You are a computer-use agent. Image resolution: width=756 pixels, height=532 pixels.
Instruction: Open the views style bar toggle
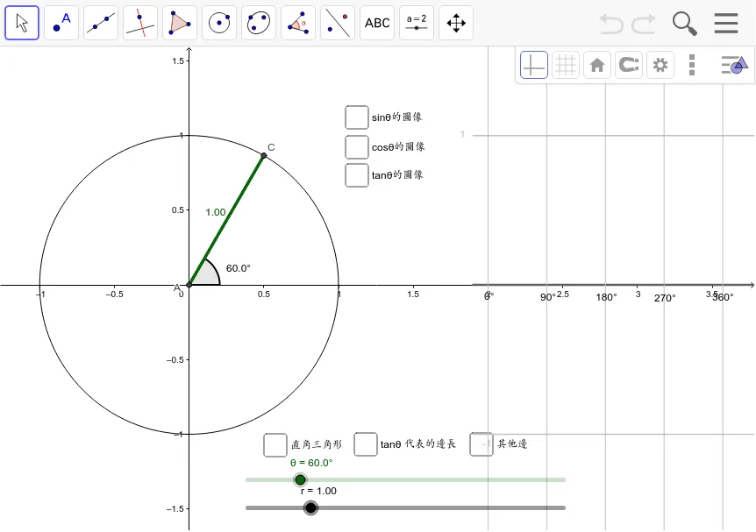tap(734, 65)
